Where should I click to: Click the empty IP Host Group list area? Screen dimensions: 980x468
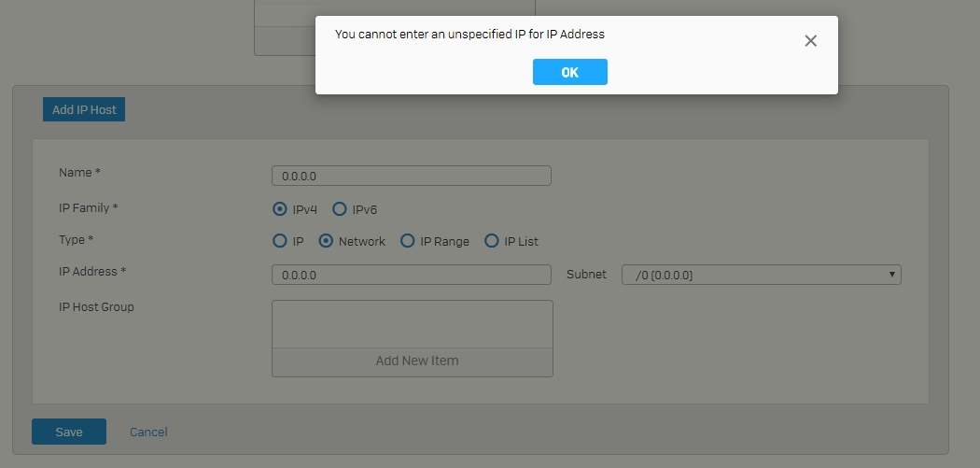[x=413, y=324]
